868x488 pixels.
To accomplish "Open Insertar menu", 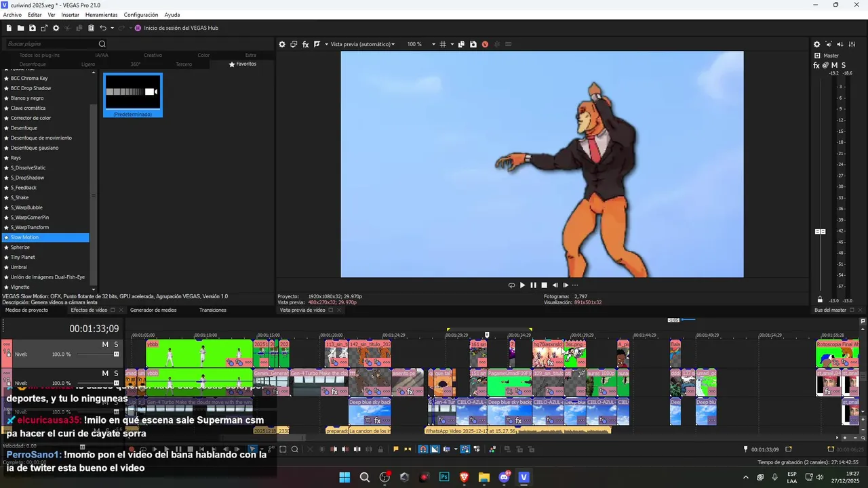I will [70, 15].
